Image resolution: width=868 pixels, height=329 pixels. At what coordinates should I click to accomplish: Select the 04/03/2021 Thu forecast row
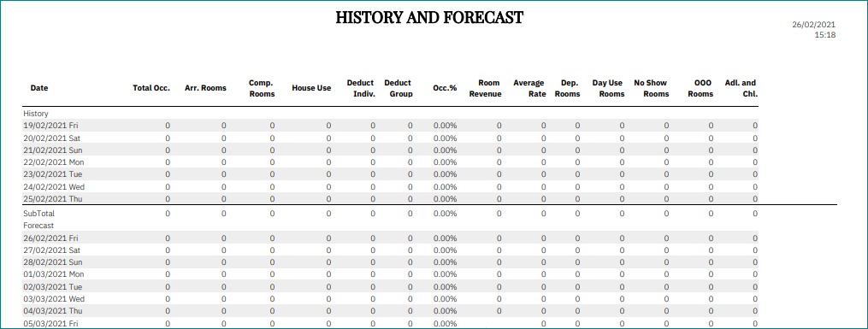[390, 311]
